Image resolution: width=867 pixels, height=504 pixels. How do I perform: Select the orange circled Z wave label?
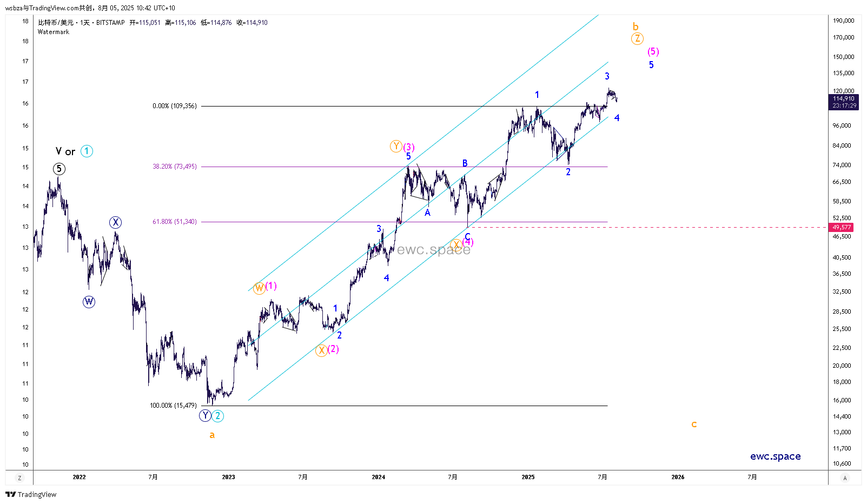pyautogui.click(x=637, y=38)
